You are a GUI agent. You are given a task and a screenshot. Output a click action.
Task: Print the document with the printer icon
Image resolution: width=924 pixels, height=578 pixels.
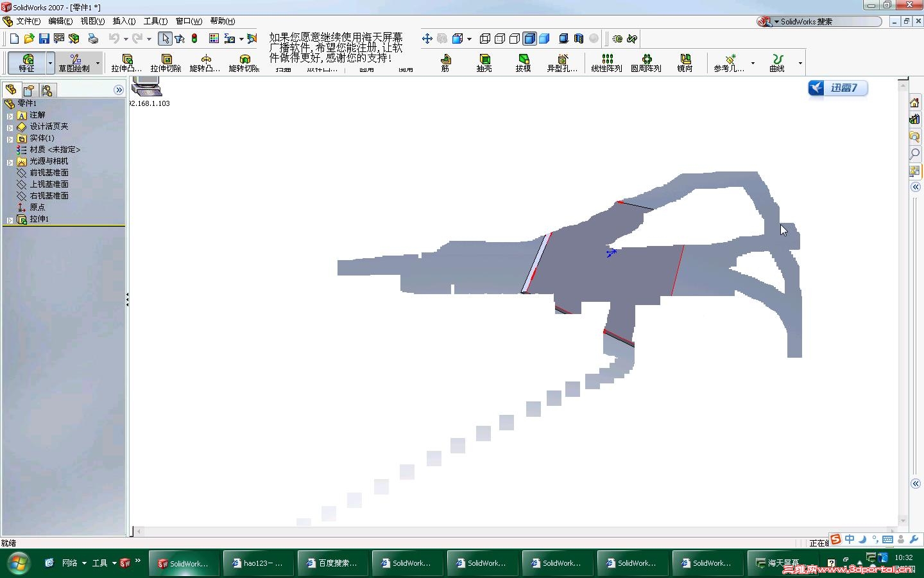pyautogui.click(x=93, y=39)
